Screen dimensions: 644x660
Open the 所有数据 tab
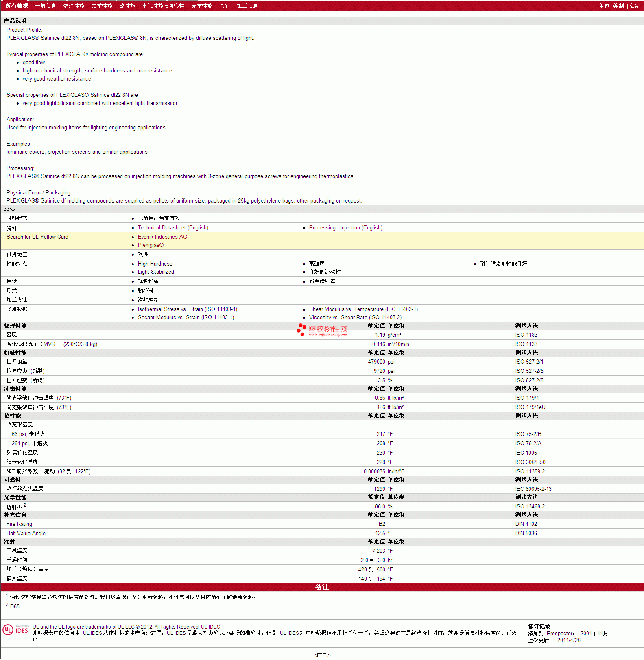[x=17, y=6]
